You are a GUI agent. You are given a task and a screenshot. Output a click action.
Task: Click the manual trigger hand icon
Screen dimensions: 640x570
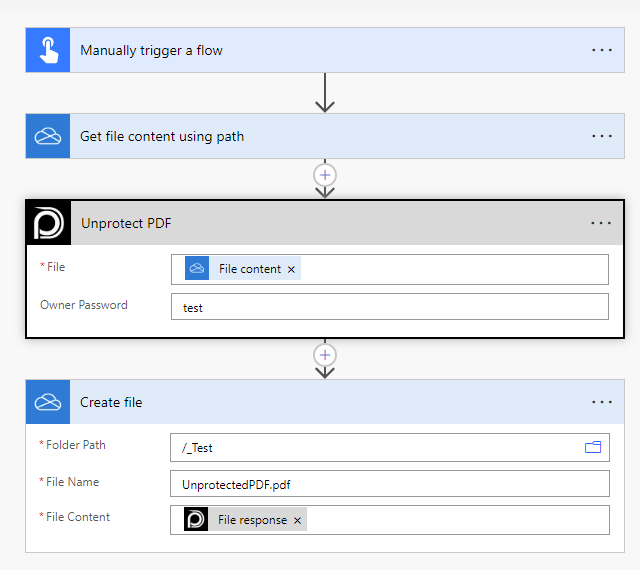click(x=48, y=50)
